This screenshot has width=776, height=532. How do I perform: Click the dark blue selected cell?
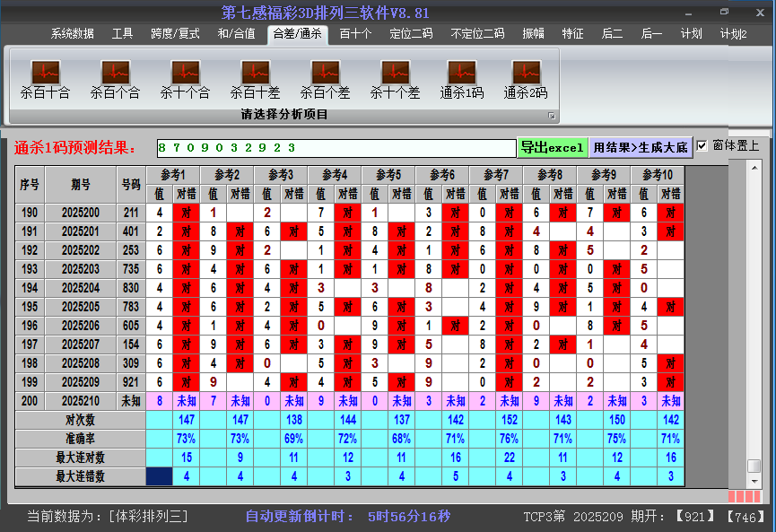tap(160, 476)
